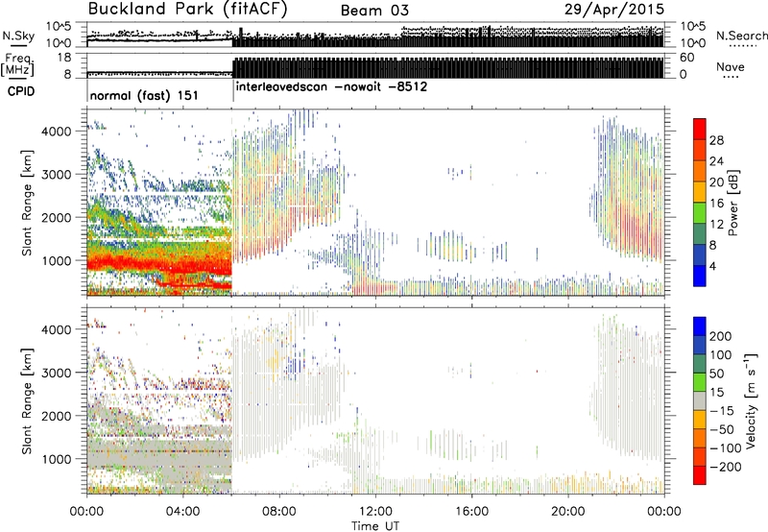Viewport: 768px width, 532px height.
Task: Click the power panel 'Slant Range [km]' label
Action: point(27,203)
